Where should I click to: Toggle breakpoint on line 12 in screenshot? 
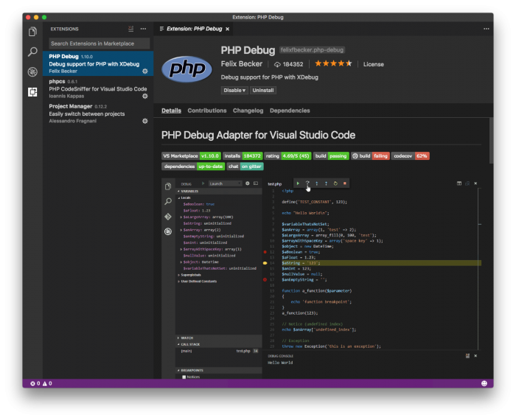pos(265,252)
